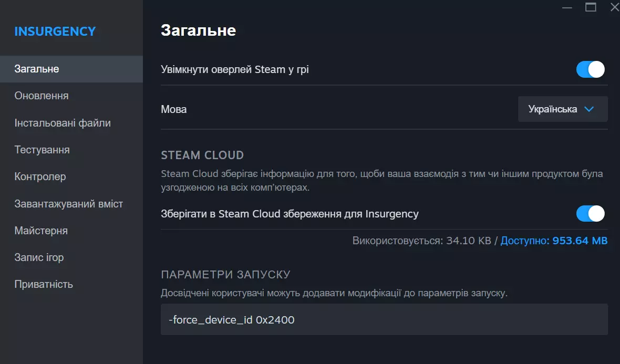Click the Доступно: 953.64 MB link
Image resolution: width=620 pixels, height=364 pixels.
point(554,241)
